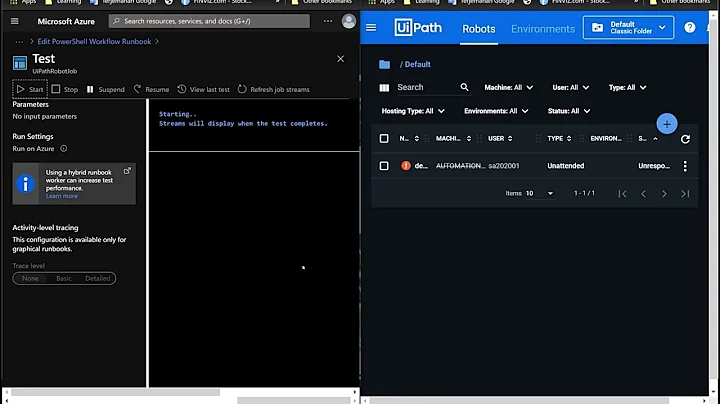Image resolution: width=720 pixels, height=404 pixels.
Task: Go to the last page of robots
Action: [x=685, y=194]
